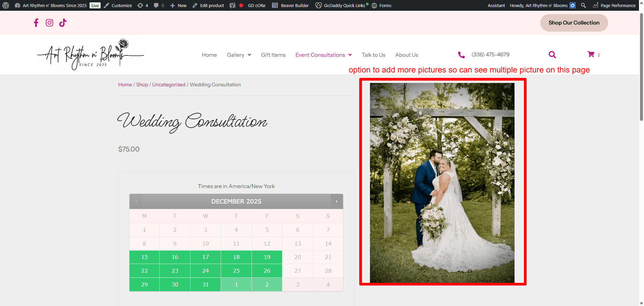Click the Shop Our Collection button
The width and height of the screenshot is (644, 306).
(x=574, y=23)
